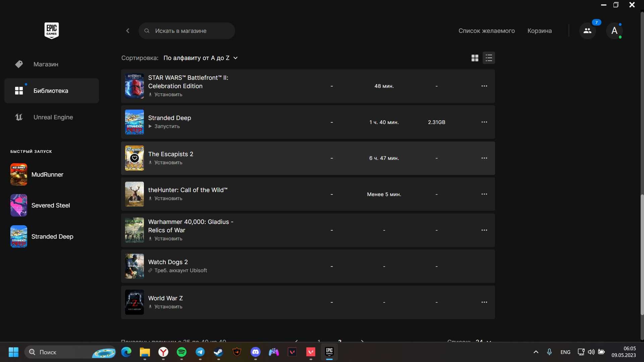Open more options for Stranded Deep
This screenshot has width=644, height=362.
484,122
